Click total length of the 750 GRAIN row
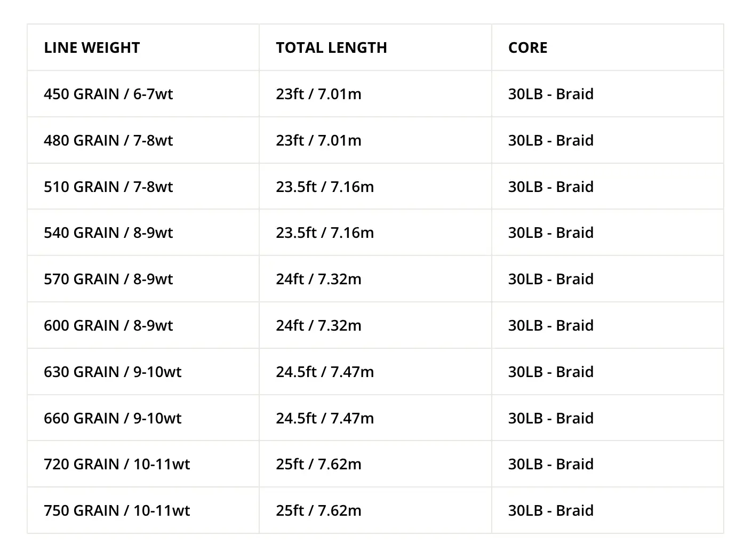 [x=318, y=510]
